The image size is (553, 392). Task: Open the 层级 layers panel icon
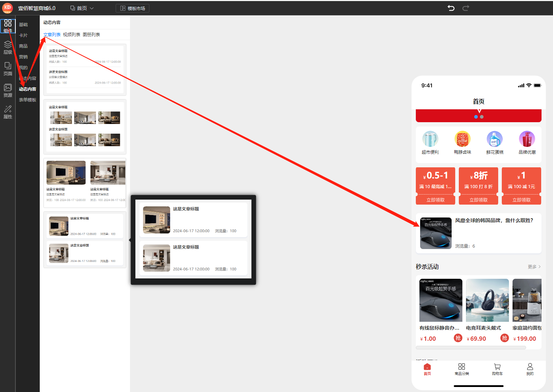coord(8,48)
